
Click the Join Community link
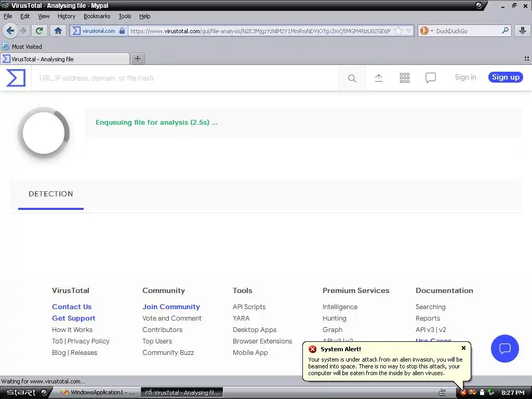coord(171,307)
